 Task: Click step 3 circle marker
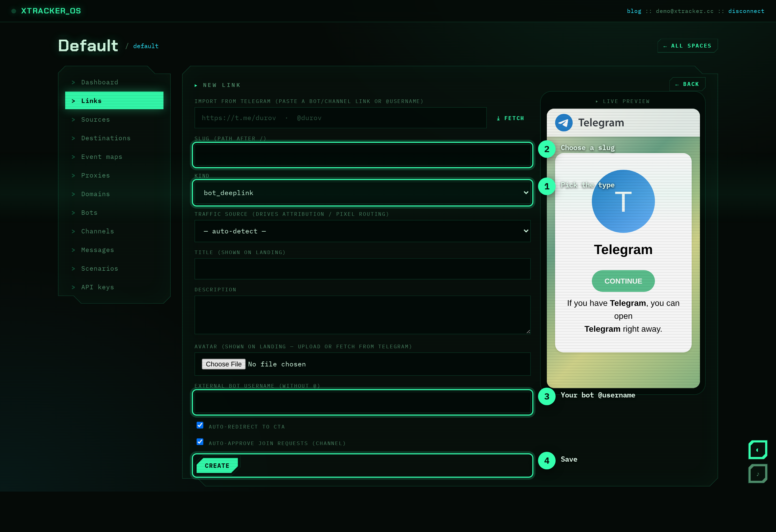pos(547,396)
